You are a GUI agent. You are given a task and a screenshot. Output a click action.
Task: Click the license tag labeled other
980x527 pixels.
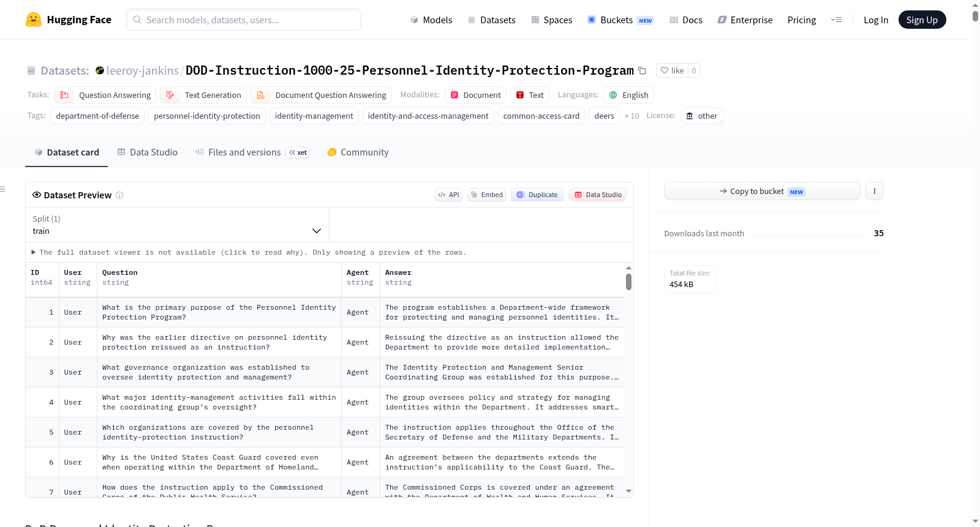(x=702, y=116)
